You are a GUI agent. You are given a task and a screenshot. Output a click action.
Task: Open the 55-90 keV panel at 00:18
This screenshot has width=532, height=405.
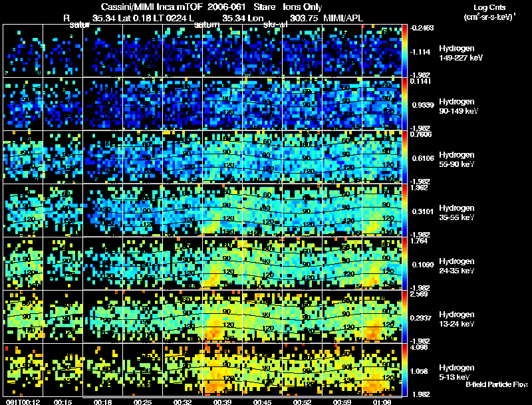pyautogui.click(x=102, y=157)
